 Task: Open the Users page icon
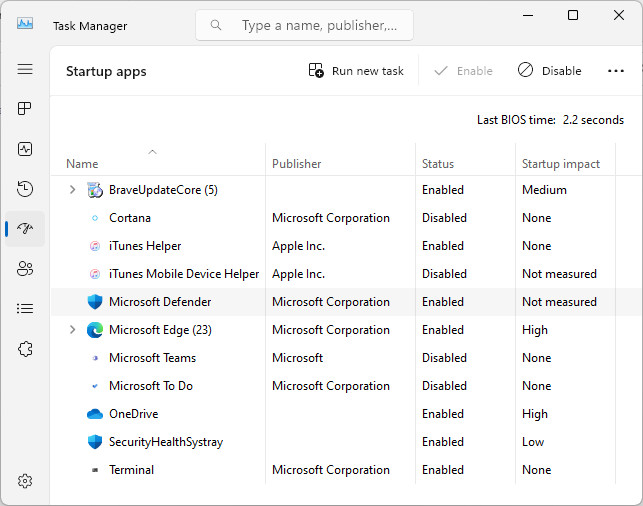[25, 269]
